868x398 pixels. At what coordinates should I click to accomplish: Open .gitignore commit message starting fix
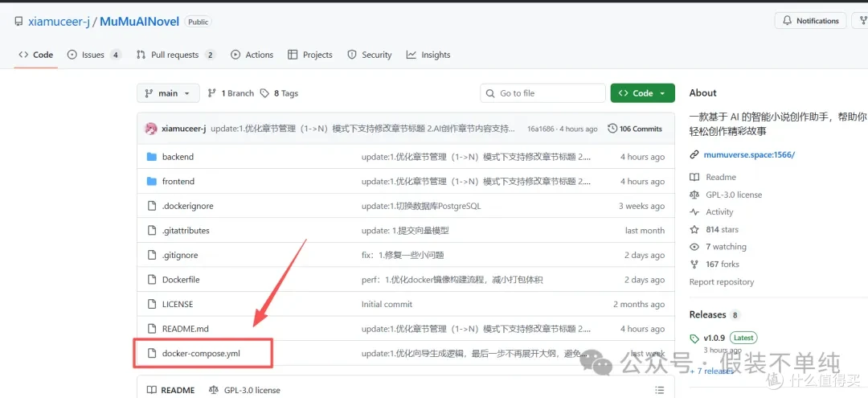pyautogui.click(x=403, y=255)
